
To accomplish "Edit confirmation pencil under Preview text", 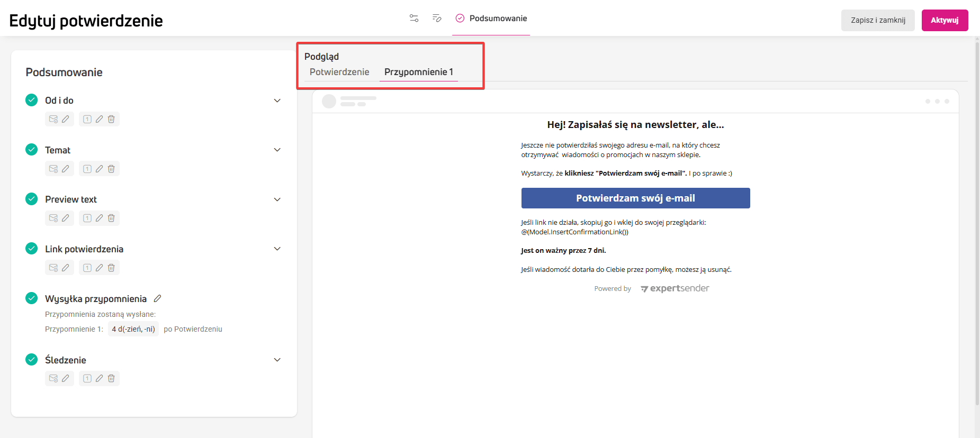I will click(65, 218).
